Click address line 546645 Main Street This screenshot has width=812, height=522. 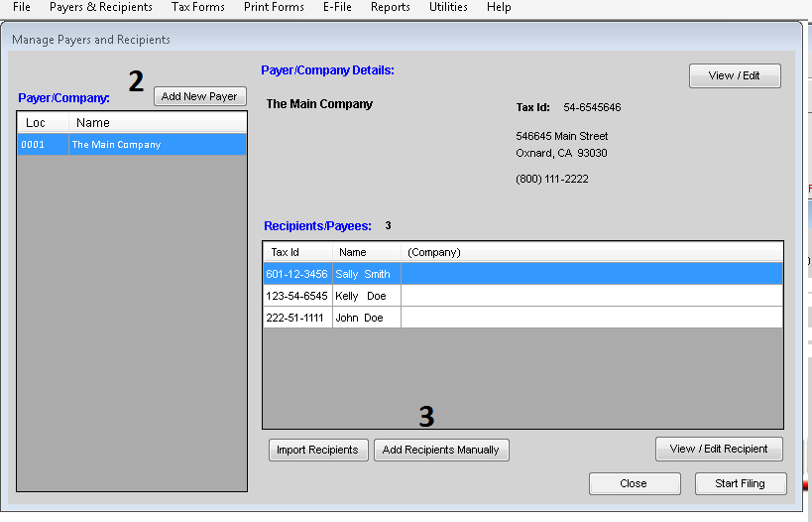pyautogui.click(x=562, y=136)
